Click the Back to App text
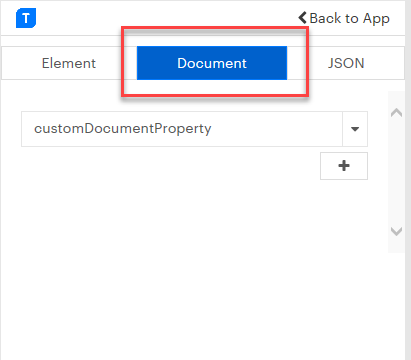411x360 pixels. pyautogui.click(x=349, y=18)
